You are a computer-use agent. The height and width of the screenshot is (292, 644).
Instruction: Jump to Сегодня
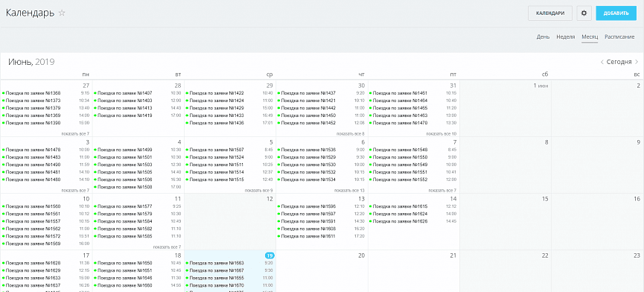(x=619, y=62)
